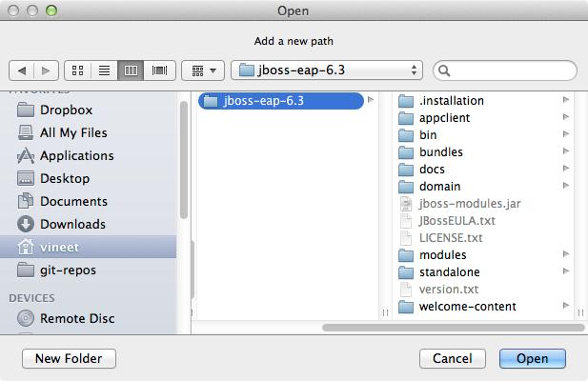Switch to Cover Flow view

(x=159, y=70)
